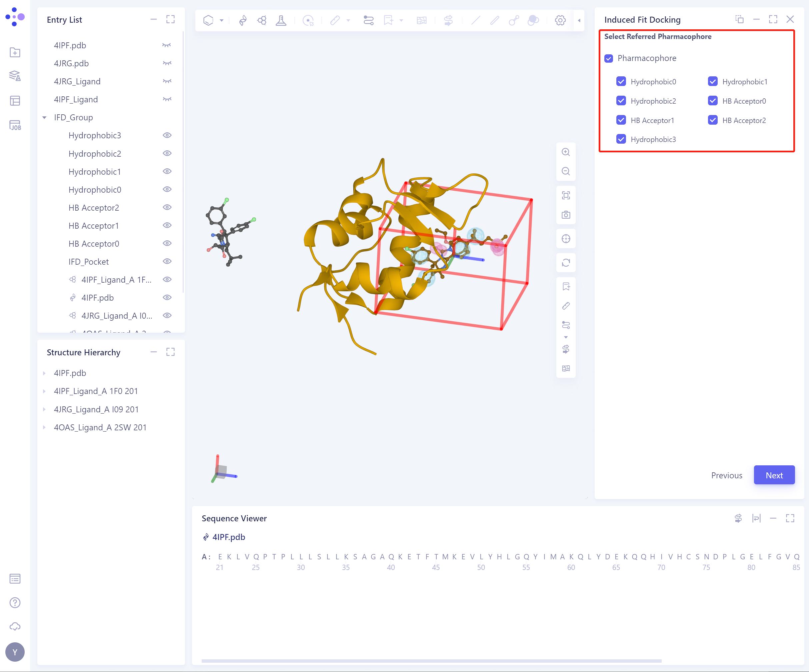Click Previous in the Induced Fit Docking panel
The width and height of the screenshot is (809, 672).
[727, 475]
